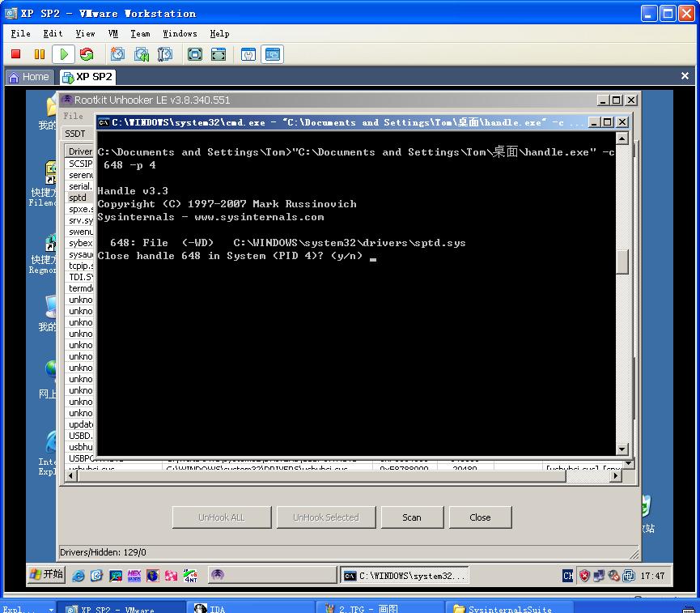This screenshot has height=613, width=700.
Task: Open the VMware Tools tray icon beside the clock
Action: pyautogui.click(x=629, y=576)
